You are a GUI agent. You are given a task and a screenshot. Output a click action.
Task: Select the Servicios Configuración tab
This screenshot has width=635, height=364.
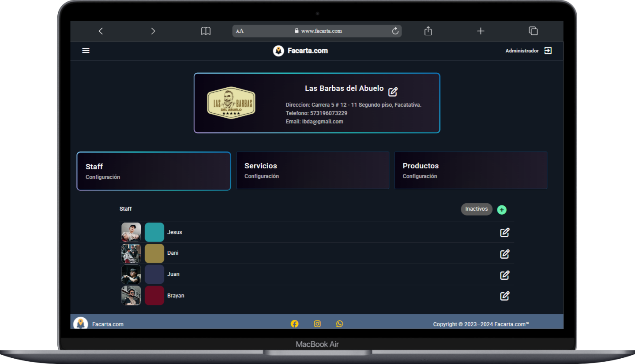coord(313,170)
